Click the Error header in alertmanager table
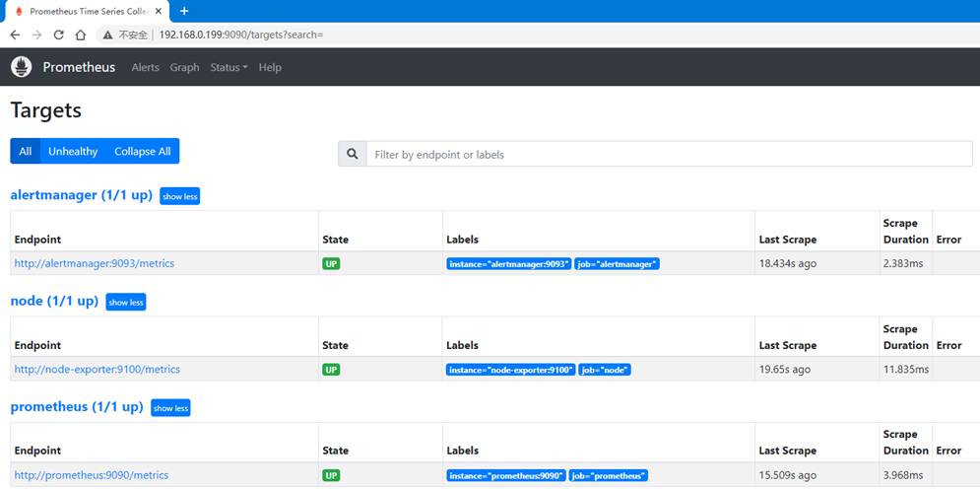This screenshot has width=980, height=489. pyautogui.click(x=948, y=240)
